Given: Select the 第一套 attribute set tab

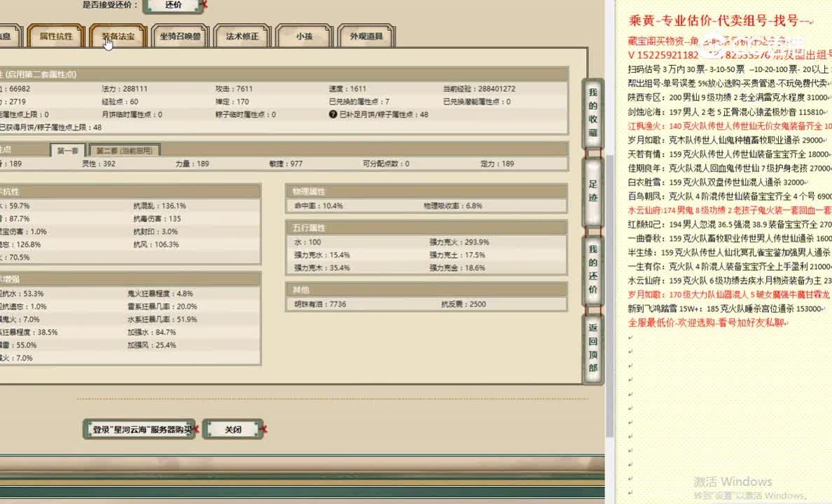Looking at the screenshot, I should (x=67, y=150).
